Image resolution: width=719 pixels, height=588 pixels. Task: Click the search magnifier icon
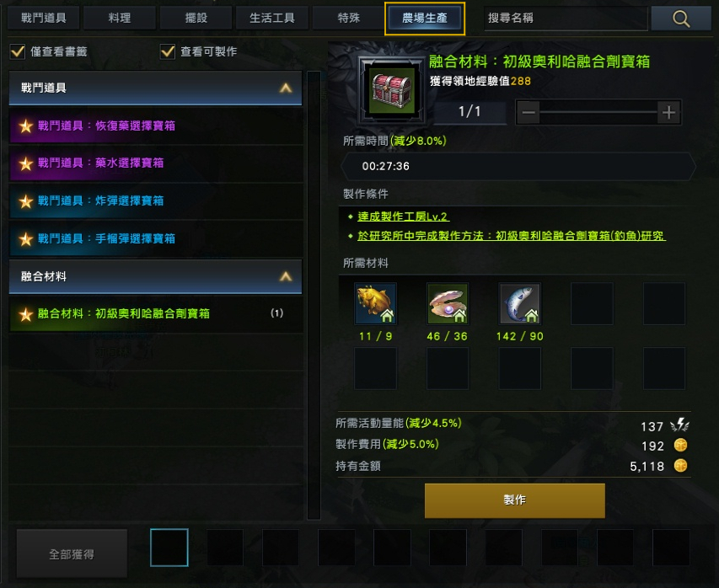pos(680,19)
